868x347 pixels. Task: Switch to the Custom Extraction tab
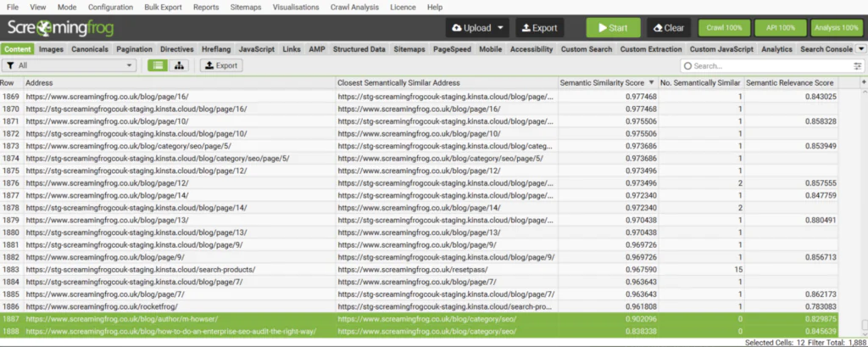(x=651, y=49)
